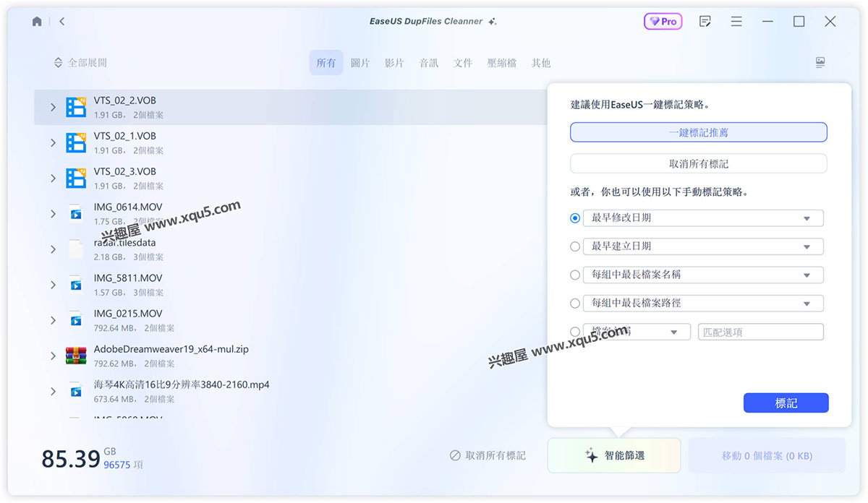Select the last radio button before 匹配選項
Image resolution: width=868 pixels, height=503 pixels.
click(x=575, y=332)
